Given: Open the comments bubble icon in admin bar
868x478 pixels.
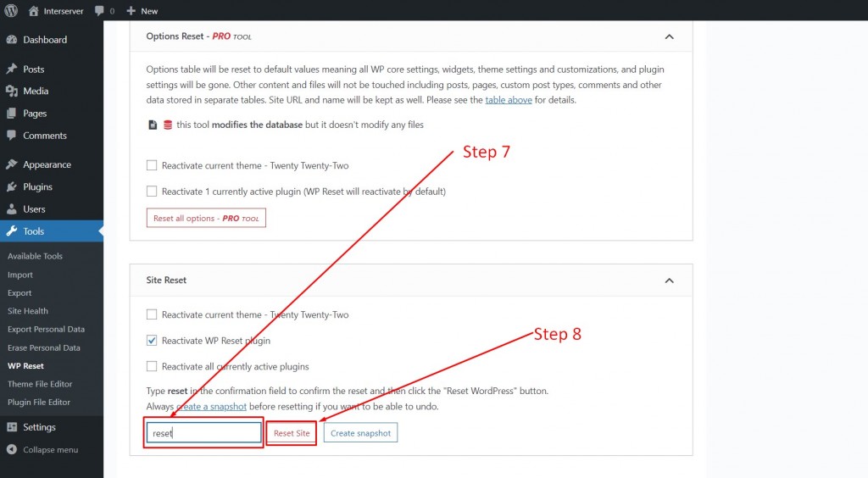Looking at the screenshot, I should 99,10.
